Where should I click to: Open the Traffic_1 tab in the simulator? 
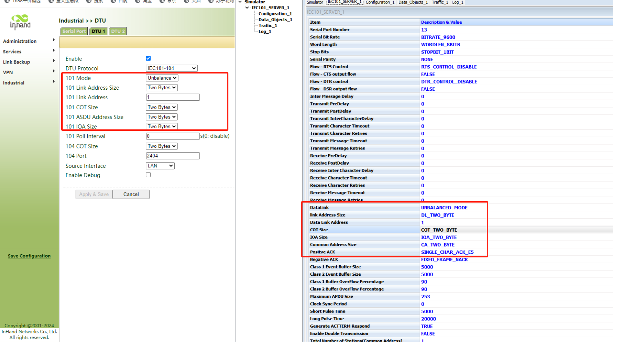point(440,2)
